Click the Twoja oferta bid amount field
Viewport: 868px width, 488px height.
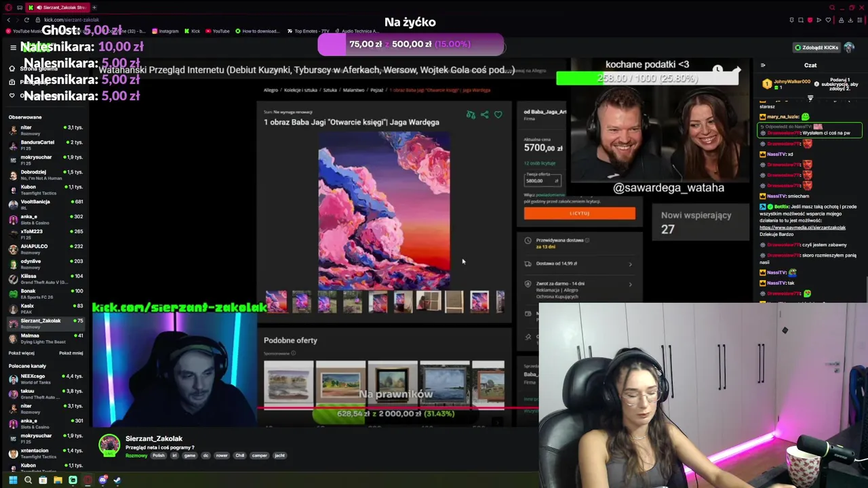(542, 180)
